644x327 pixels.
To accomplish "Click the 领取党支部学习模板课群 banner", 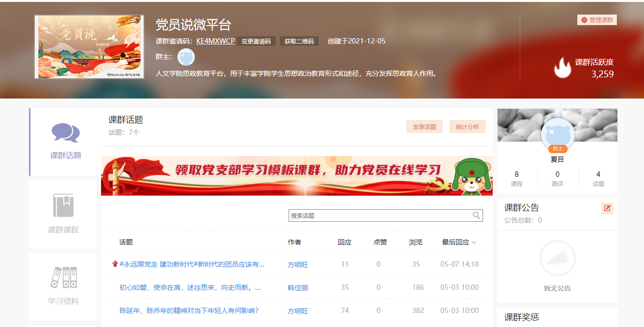I will click(x=296, y=176).
